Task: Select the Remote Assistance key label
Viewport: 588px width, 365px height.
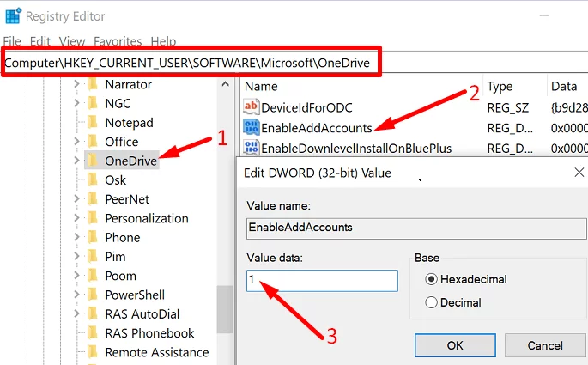Action: pos(157,352)
